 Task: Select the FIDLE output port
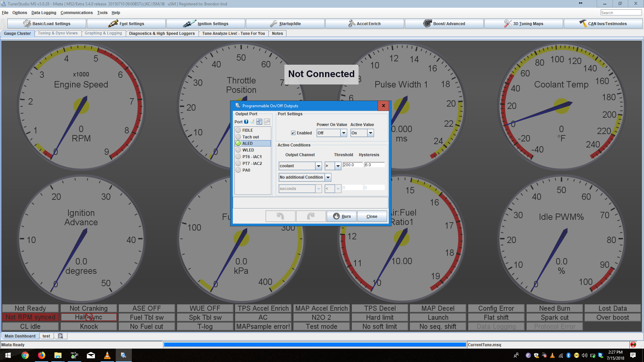tap(248, 130)
